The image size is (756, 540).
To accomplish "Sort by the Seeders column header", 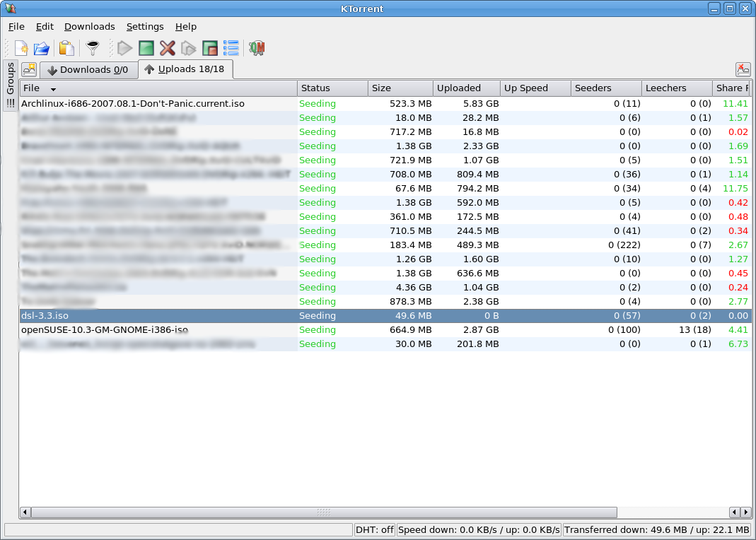I will 606,88.
